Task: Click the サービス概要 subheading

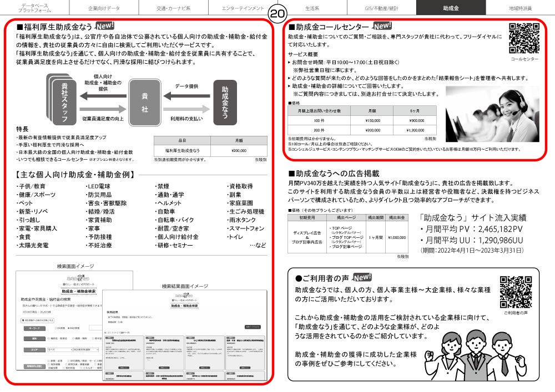Action: [303, 54]
